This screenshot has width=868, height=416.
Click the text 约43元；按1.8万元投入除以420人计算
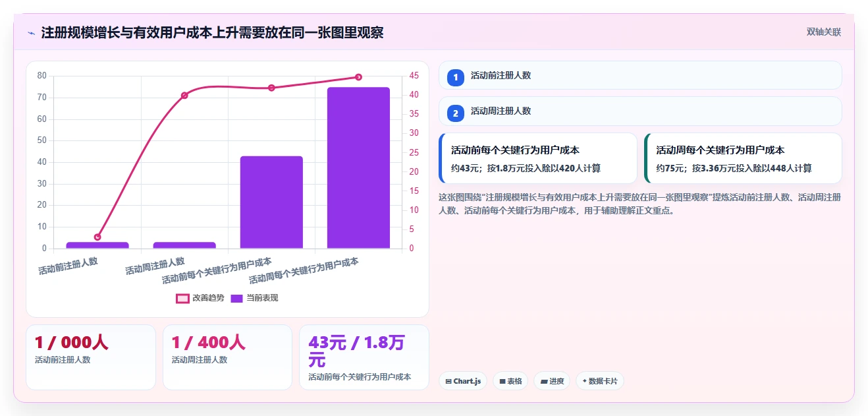[526, 168]
